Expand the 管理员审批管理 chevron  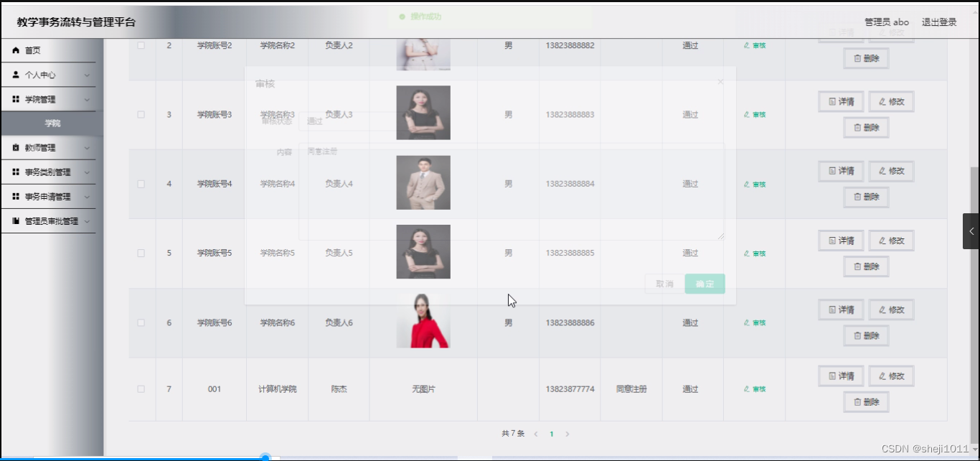click(x=87, y=221)
